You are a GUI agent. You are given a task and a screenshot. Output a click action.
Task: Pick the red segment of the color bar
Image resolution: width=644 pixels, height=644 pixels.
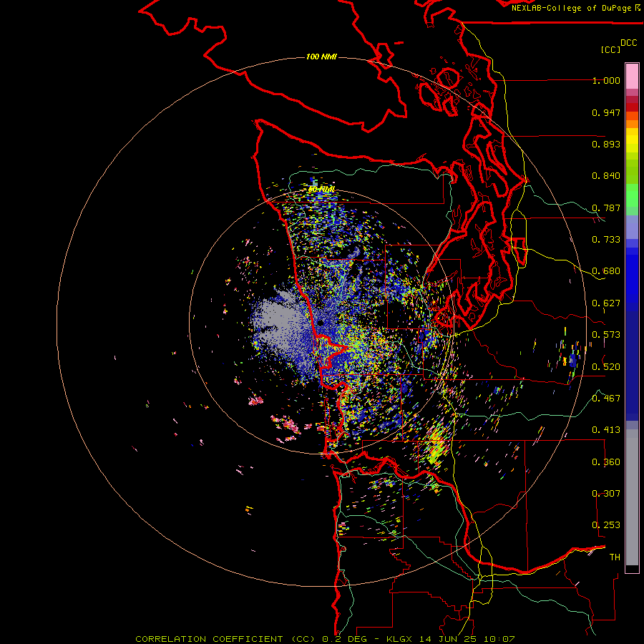click(x=632, y=107)
